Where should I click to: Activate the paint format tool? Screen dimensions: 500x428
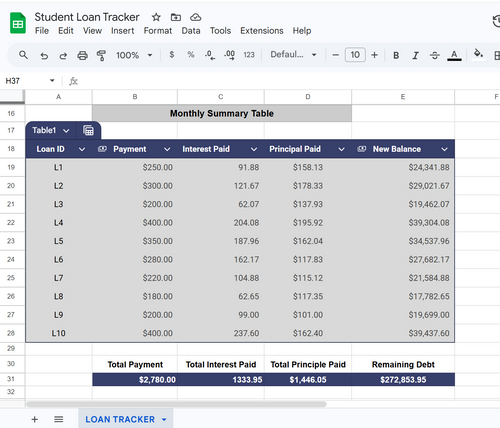101,55
